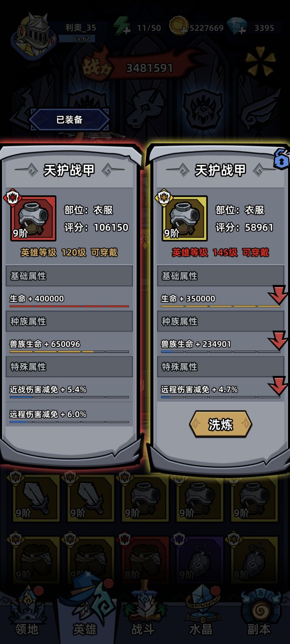The height and width of the screenshot is (644, 290).
Task: Open the 领地 territory tab
Action: pos(27,616)
